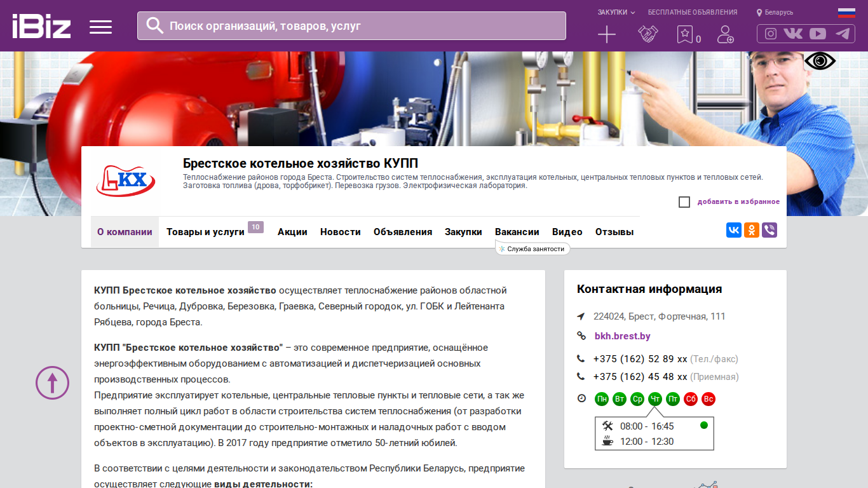Click the clock icon for working hours
868x488 pixels.
click(581, 398)
